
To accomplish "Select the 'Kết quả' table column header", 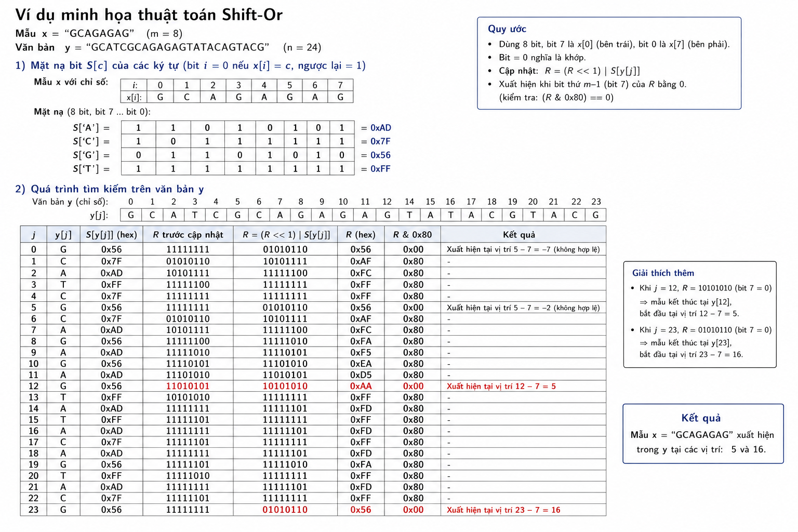I will pyautogui.click(x=519, y=235).
